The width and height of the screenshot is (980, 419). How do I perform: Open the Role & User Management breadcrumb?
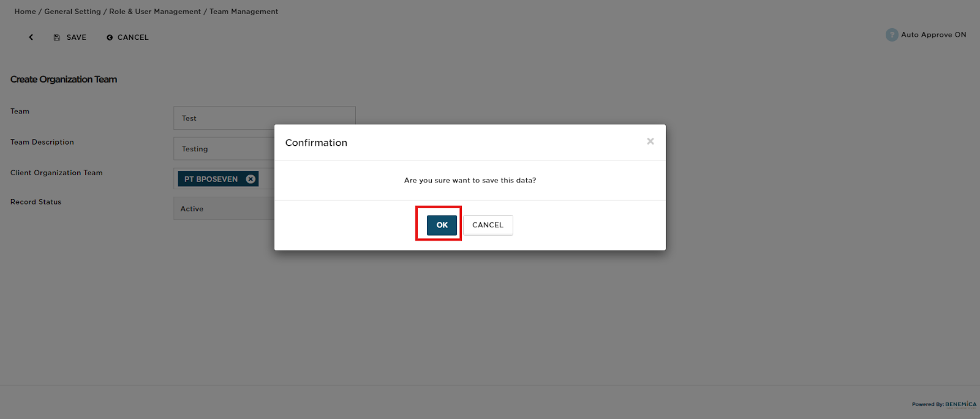click(x=155, y=12)
